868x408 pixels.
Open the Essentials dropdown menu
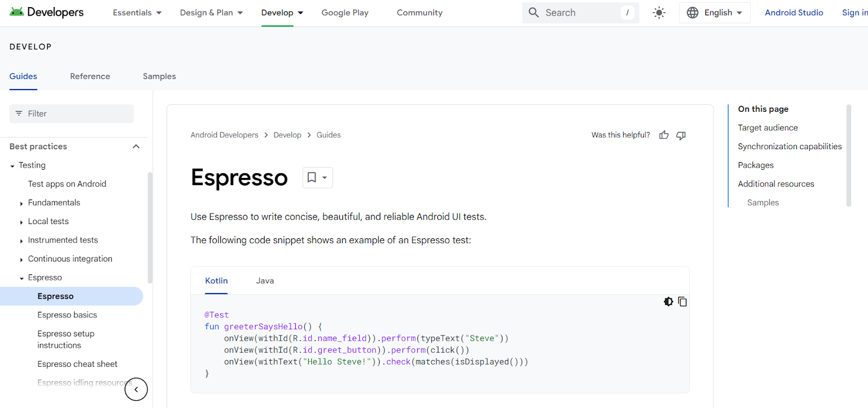(137, 12)
